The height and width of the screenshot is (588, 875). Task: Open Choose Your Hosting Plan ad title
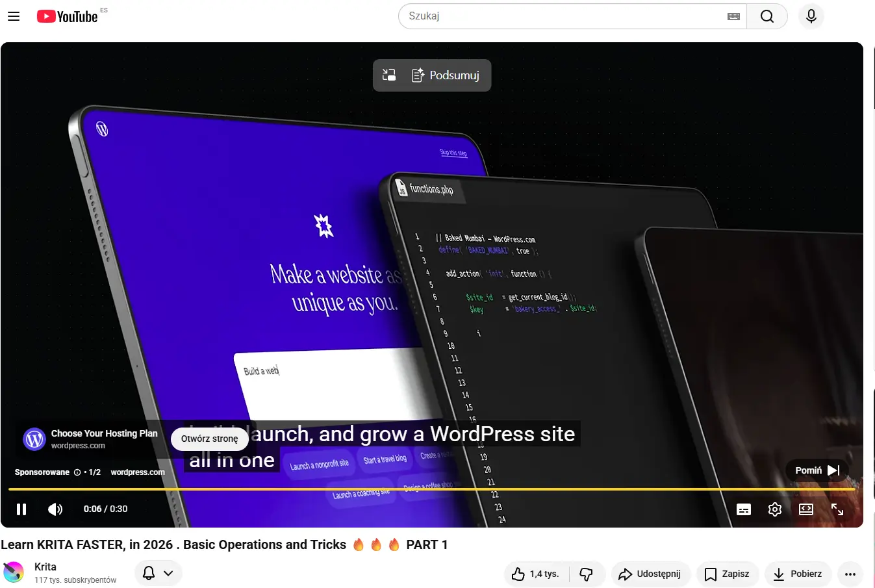(x=105, y=433)
